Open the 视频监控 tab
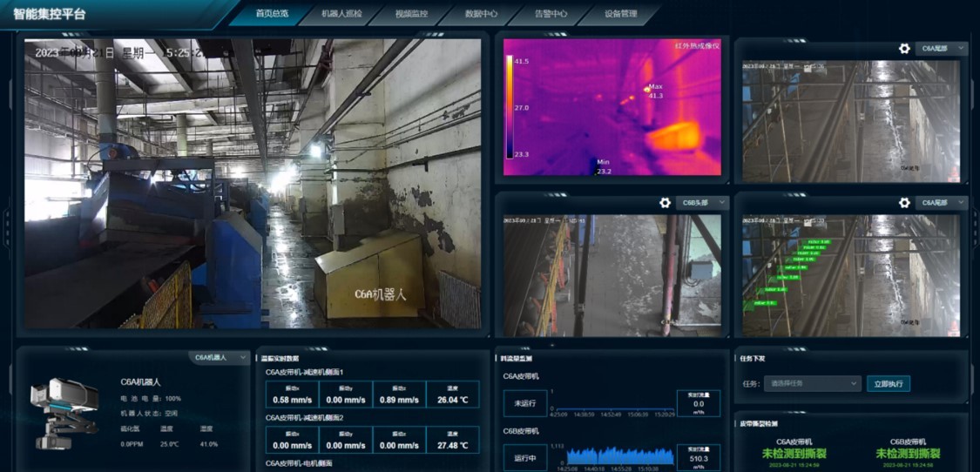This screenshot has height=472, width=980. coord(411,14)
